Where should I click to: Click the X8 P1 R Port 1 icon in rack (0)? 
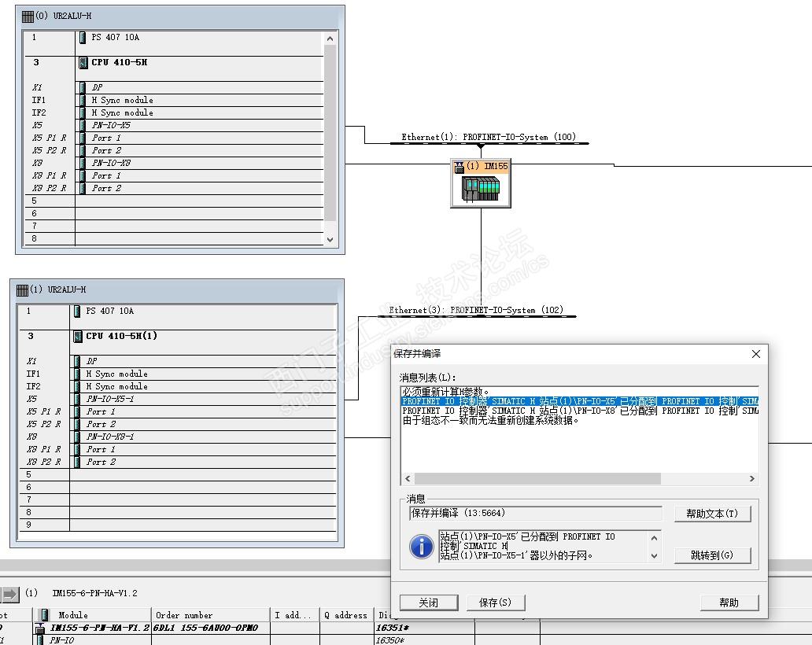click(x=83, y=175)
